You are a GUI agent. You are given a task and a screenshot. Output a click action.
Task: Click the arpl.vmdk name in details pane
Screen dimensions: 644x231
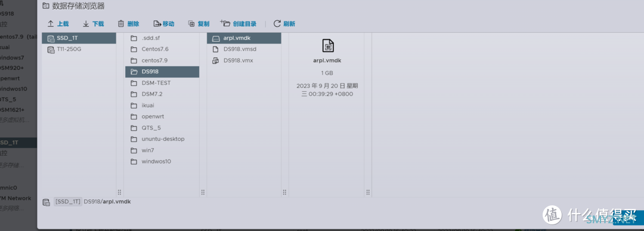[x=327, y=60]
